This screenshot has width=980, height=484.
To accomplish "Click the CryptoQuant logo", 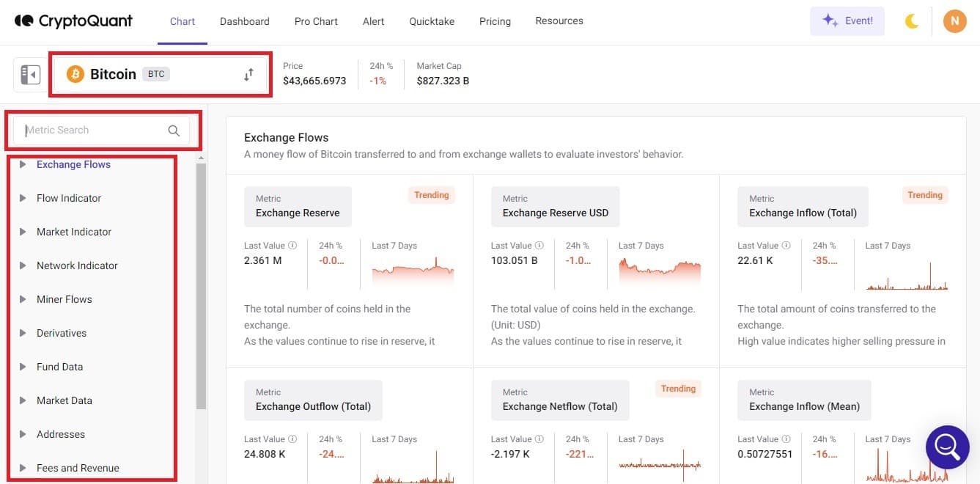I will 73,21.
